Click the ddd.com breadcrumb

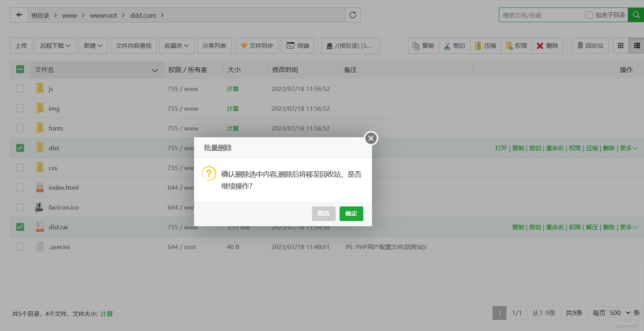tap(143, 15)
